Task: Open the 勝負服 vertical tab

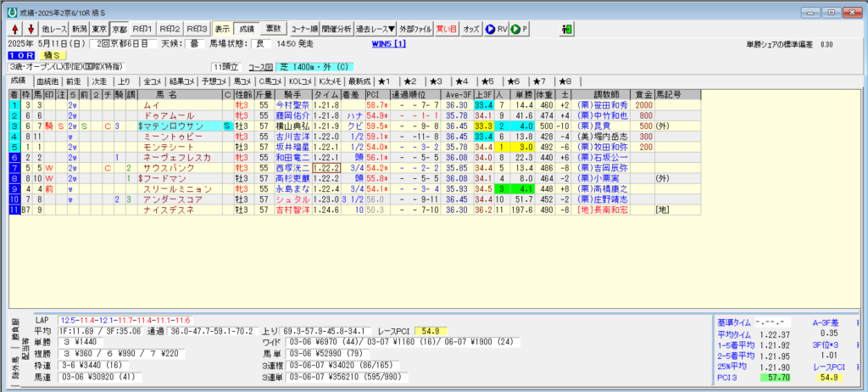Action: (15, 328)
